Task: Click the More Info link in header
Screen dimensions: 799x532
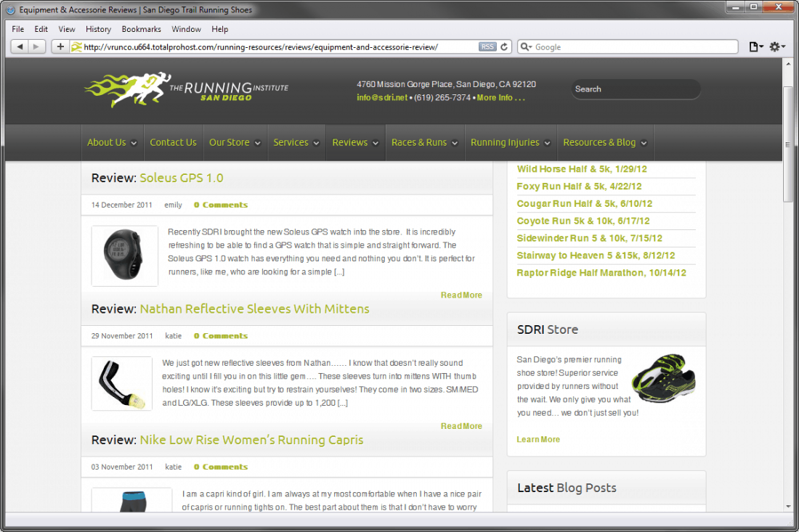Action: 500,98
